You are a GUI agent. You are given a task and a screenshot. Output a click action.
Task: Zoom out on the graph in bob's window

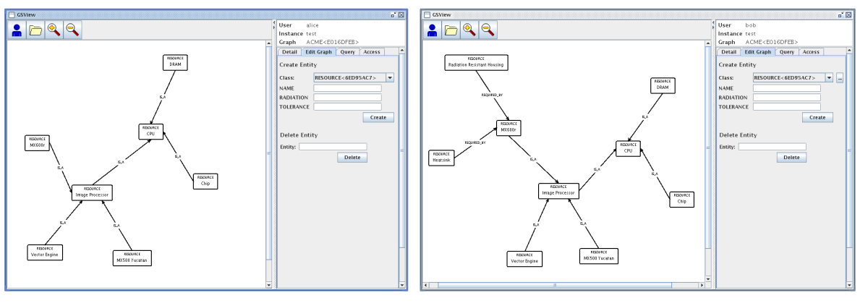tap(488, 30)
